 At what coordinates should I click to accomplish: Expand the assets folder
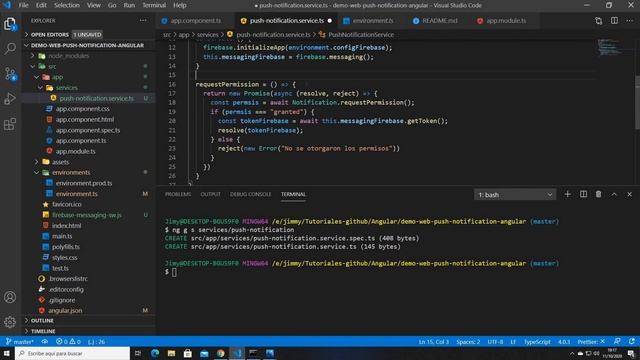click(60, 162)
